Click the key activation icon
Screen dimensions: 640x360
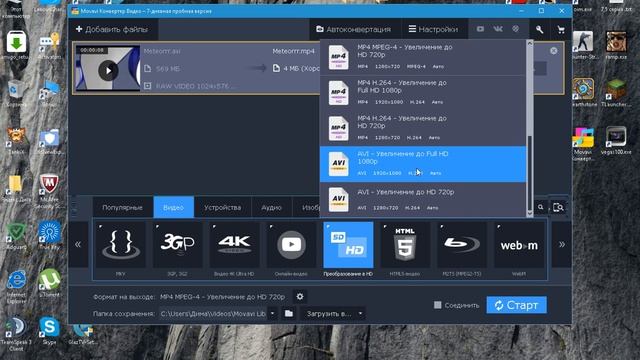click(540, 29)
